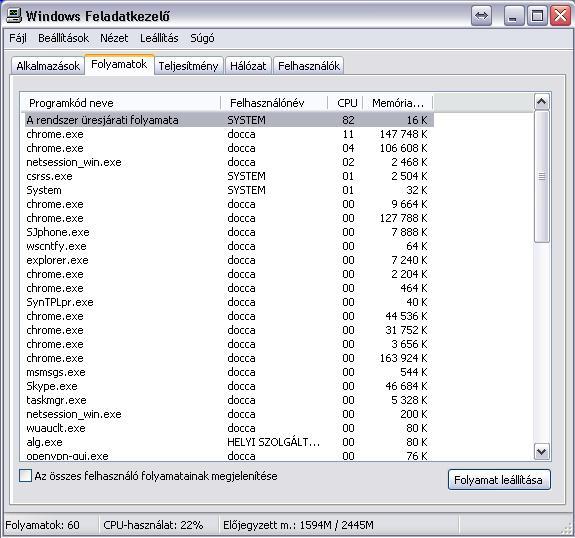Switch to the Felhasználók tab
Image resolution: width=575 pixels, height=538 pixels.
click(309, 66)
